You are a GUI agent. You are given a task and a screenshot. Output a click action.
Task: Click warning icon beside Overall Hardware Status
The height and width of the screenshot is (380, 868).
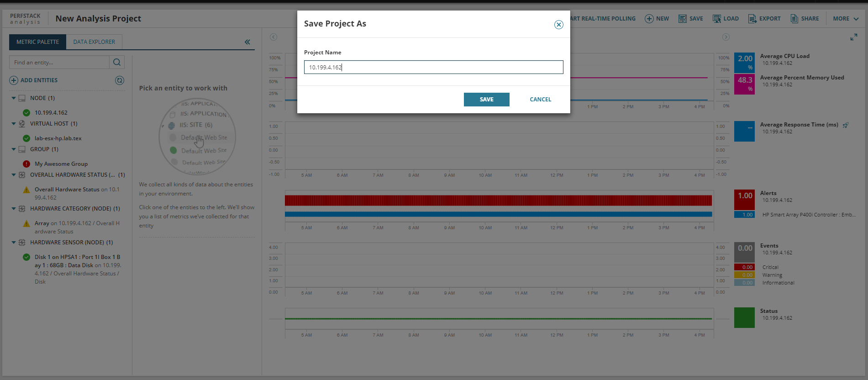tap(26, 190)
